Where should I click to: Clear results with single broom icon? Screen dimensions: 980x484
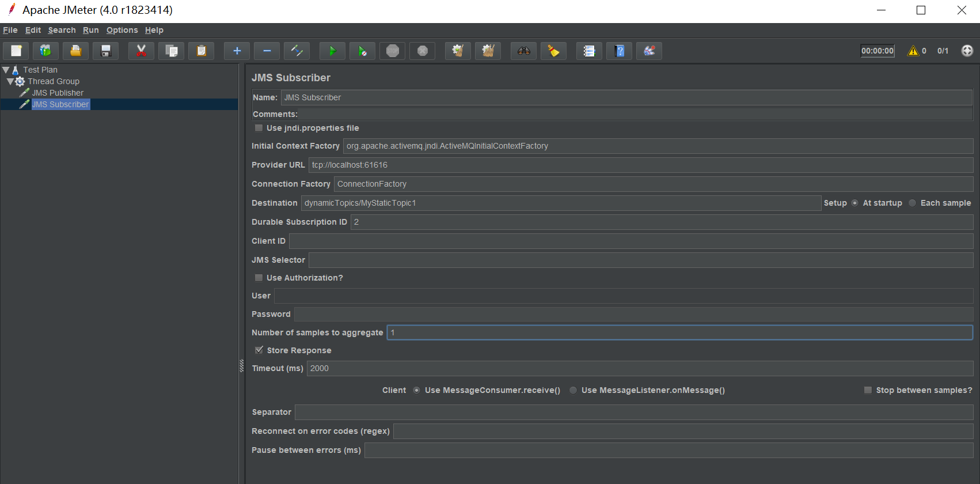coord(458,51)
